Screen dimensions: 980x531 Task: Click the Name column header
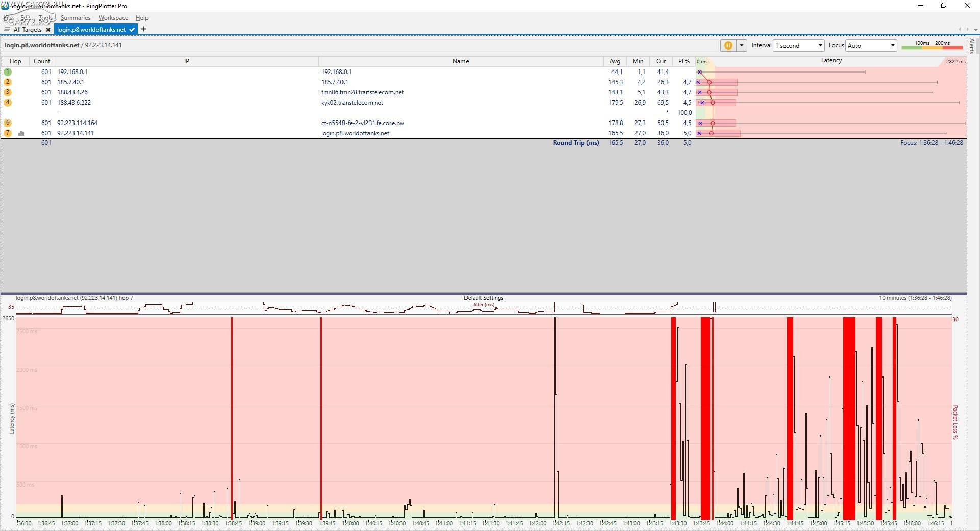point(460,61)
